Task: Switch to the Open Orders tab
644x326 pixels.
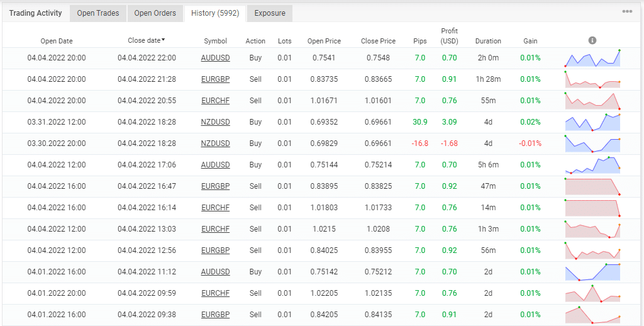Action: coord(155,13)
